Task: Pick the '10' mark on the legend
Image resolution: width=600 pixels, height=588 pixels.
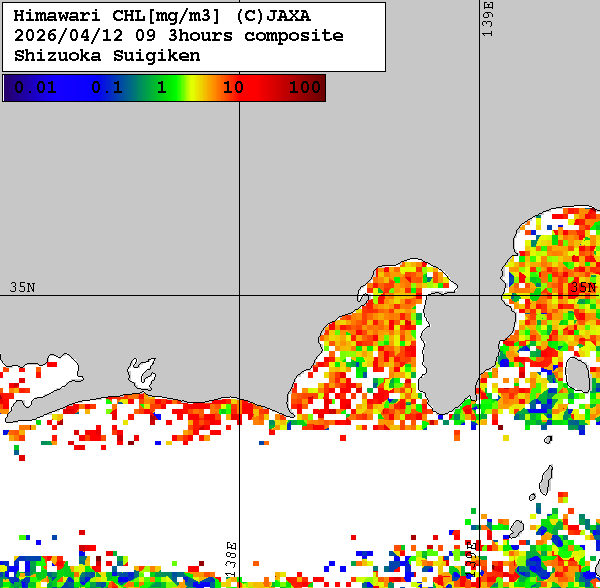Action: click(233, 88)
